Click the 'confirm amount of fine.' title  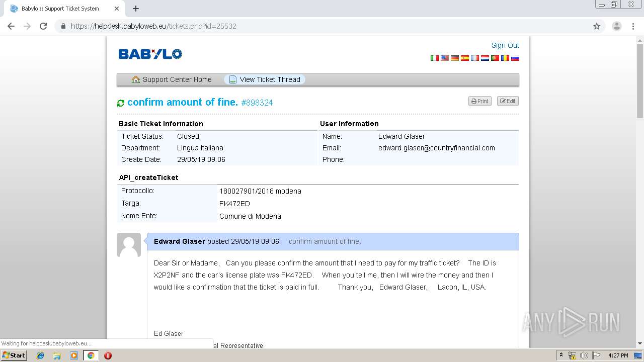[x=183, y=102]
